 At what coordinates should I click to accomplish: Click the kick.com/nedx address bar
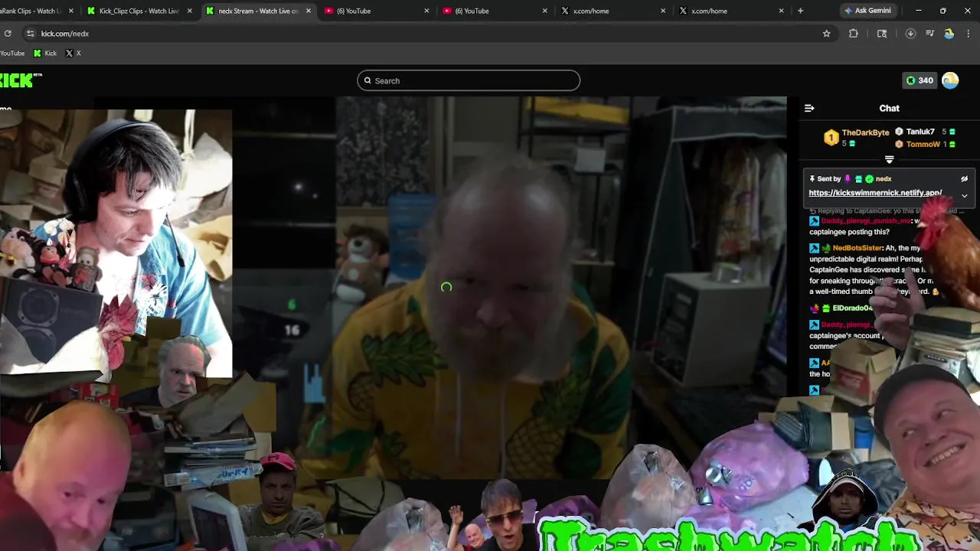coord(429,34)
